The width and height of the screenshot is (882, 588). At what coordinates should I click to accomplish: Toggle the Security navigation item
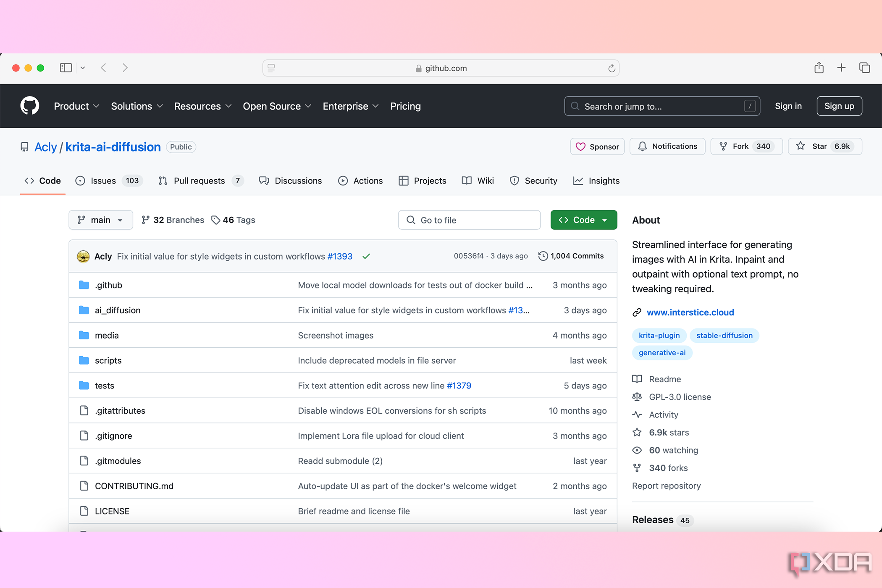tap(533, 181)
